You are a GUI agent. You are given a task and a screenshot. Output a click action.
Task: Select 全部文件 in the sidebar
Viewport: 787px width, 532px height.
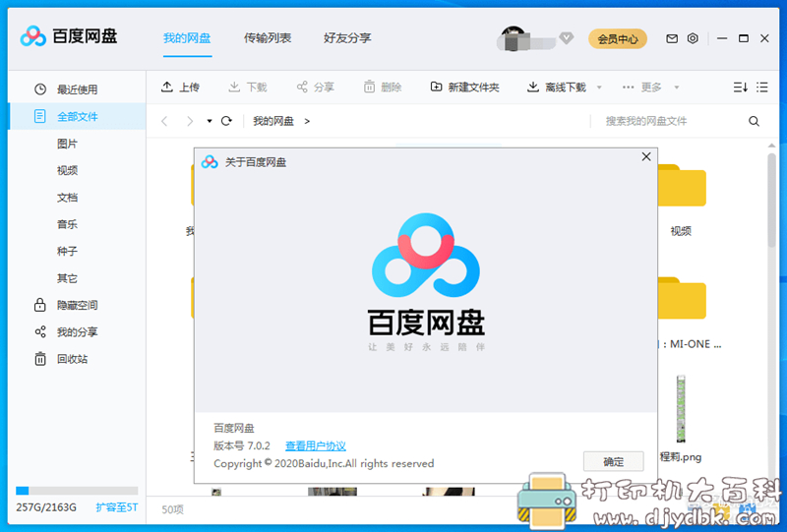click(77, 116)
